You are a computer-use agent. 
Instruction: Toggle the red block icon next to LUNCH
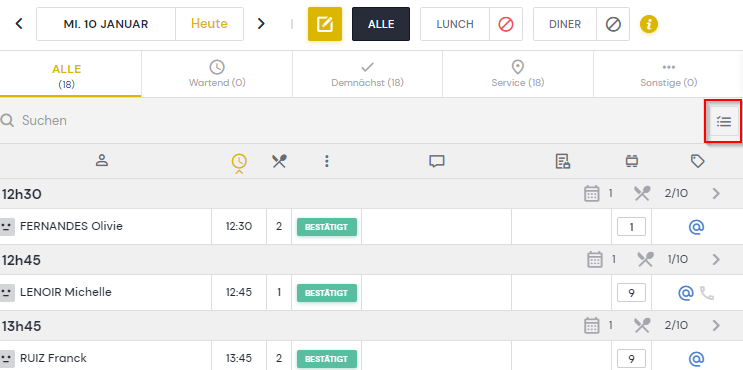tap(506, 24)
